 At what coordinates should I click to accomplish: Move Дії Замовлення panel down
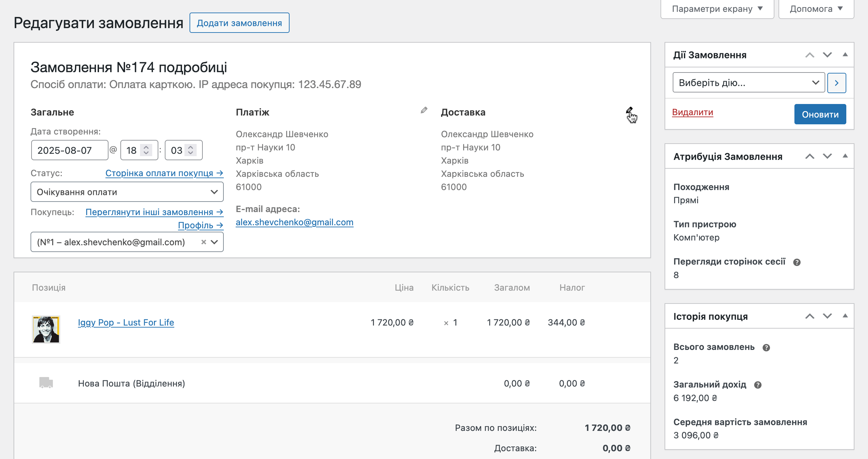pos(827,55)
